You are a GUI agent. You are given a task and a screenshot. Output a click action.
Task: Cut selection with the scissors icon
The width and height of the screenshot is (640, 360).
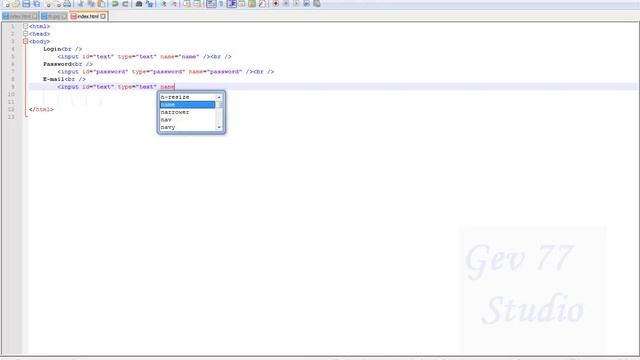click(80, 4)
